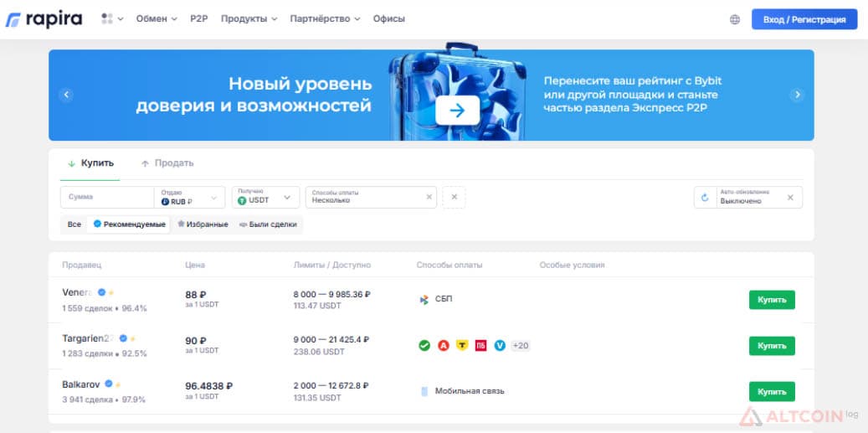This screenshot has width=868, height=433.
Task: Open the language globe icon
Action: pyautogui.click(x=735, y=19)
